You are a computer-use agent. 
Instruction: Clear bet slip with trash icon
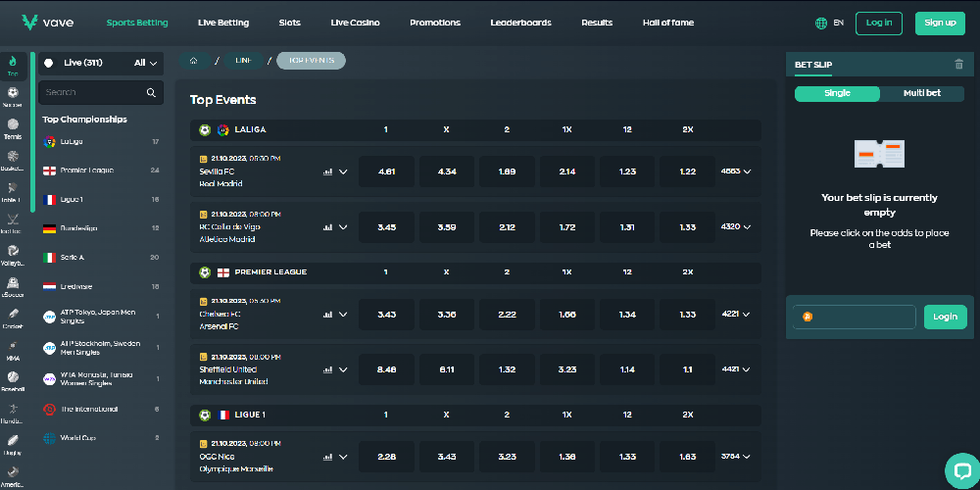(958, 65)
